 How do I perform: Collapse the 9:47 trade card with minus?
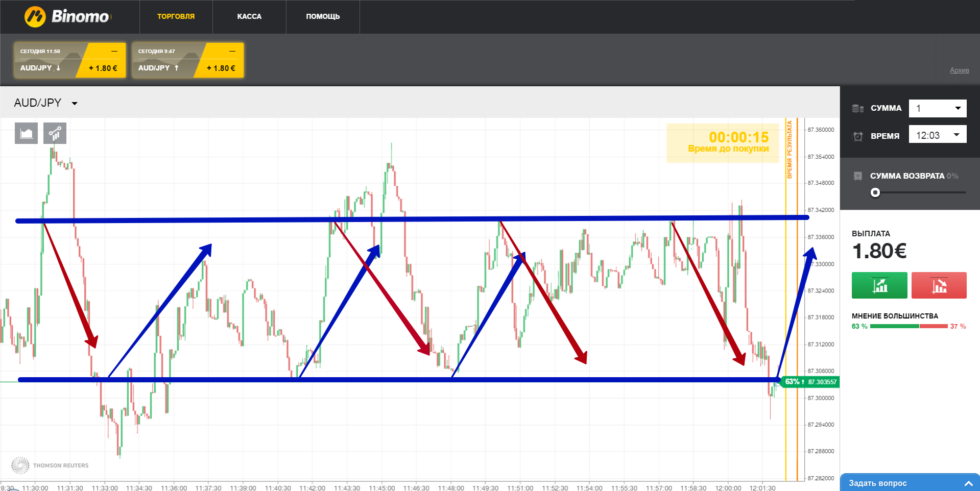click(232, 51)
